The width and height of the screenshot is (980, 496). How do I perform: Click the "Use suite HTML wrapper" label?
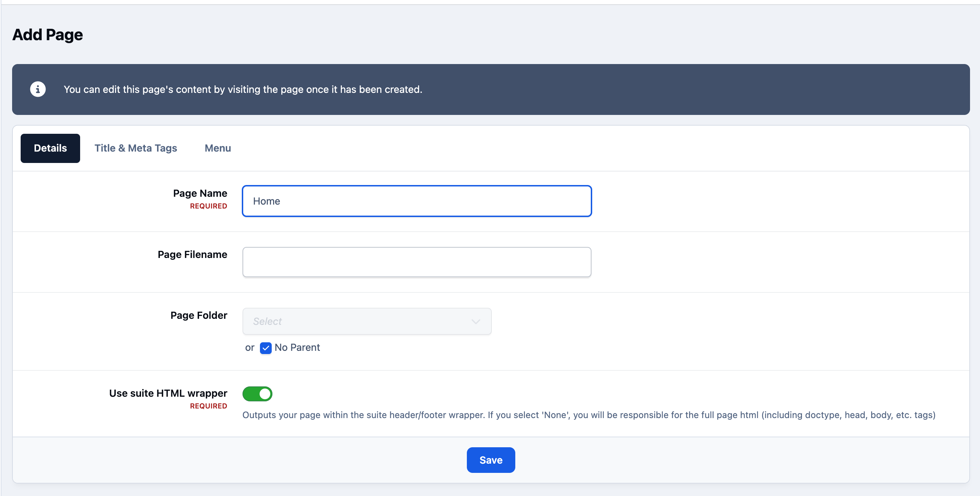pyautogui.click(x=168, y=393)
